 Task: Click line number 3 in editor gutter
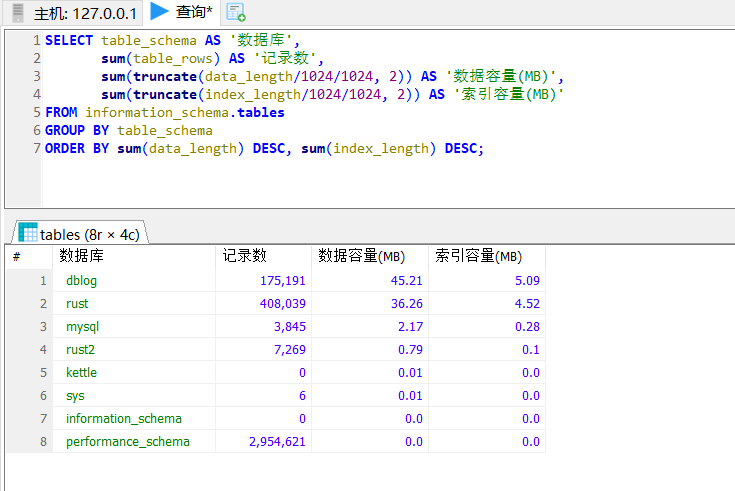tap(37, 76)
